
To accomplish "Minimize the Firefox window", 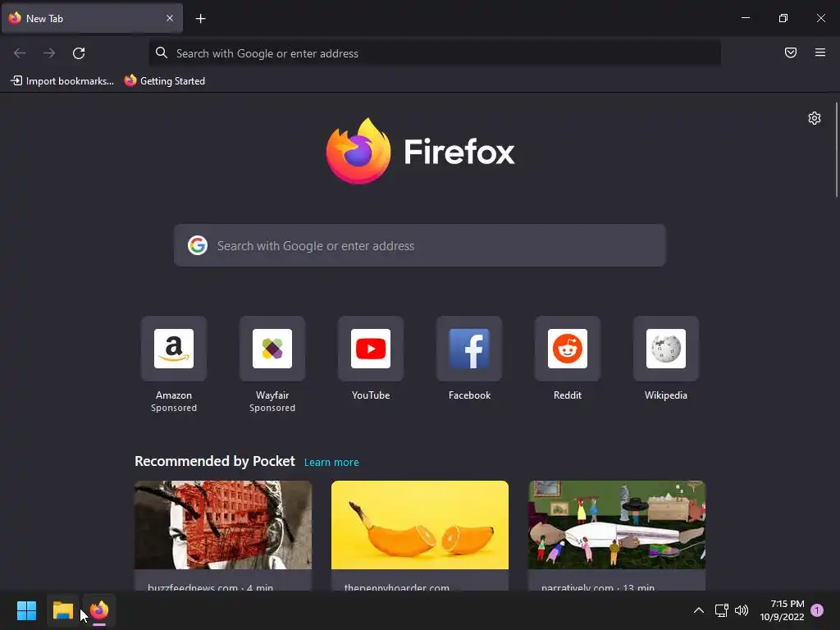I will pyautogui.click(x=745, y=18).
